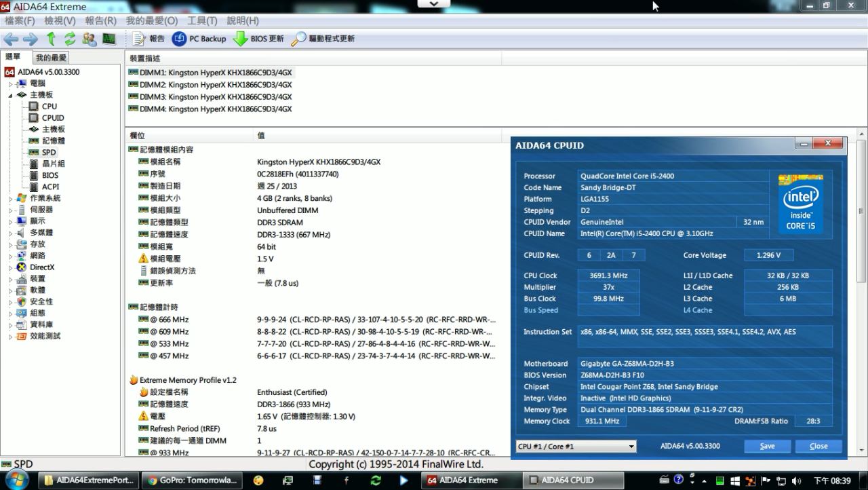Click the volume speaker tray icon

point(796,480)
